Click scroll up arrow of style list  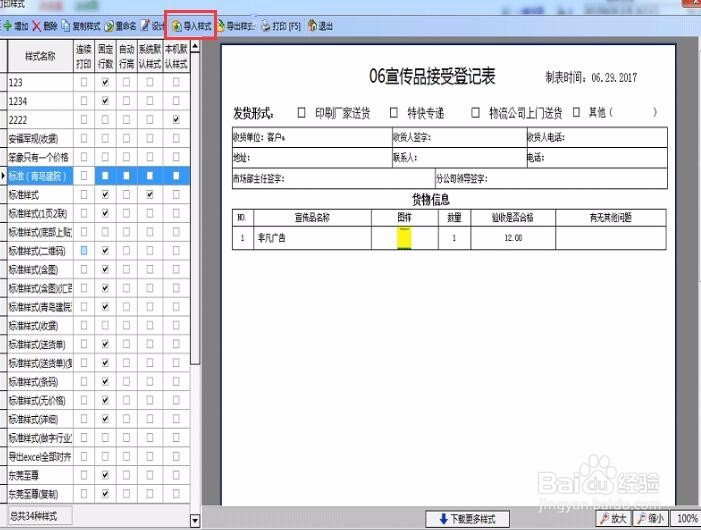tap(195, 46)
